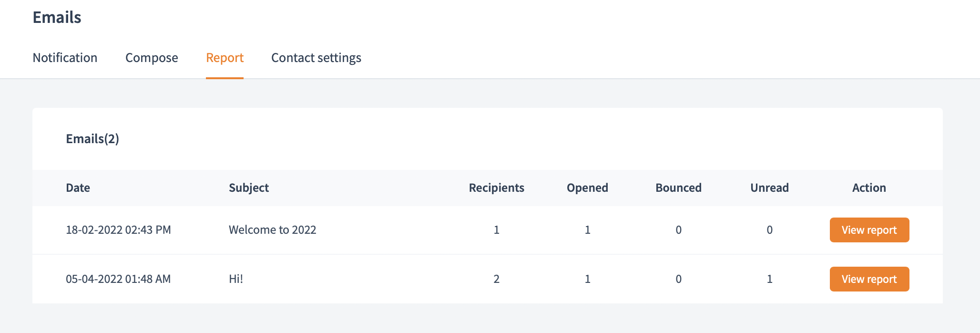
Task: Click the Unread column header
Action: pos(769,188)
